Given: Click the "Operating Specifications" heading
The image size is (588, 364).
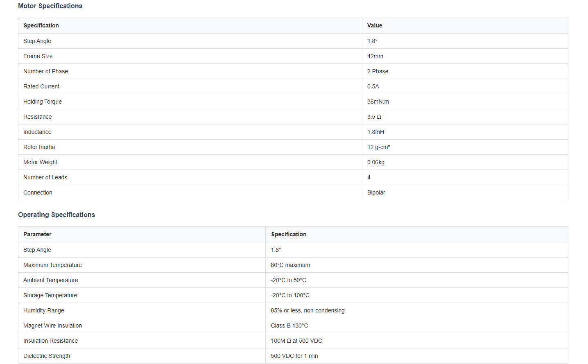Looking at the screenshot, I should (57, 215).
